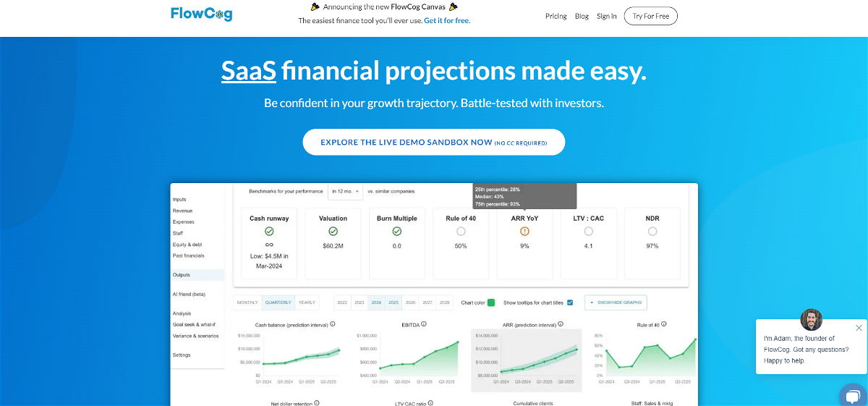This screenshot has height=406, width=868.
Task: Click the Valuation checkmark icon
Action: pyautogui.click(x=333, y=232)
